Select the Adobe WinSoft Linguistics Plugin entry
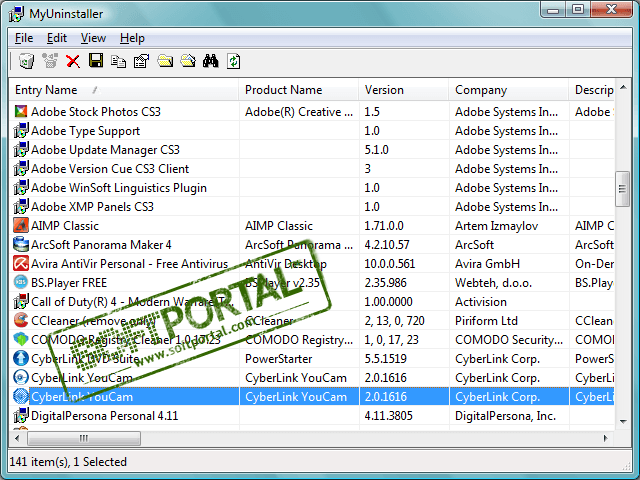Screen dimensions: 640x480 pyautogui.click(x=119, y=187)
